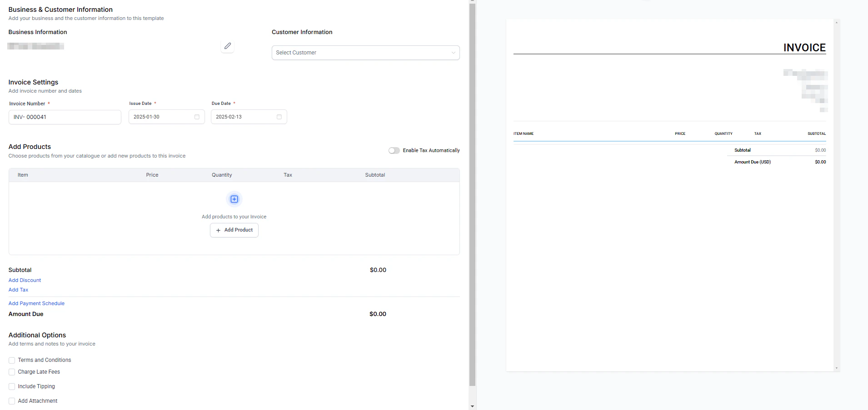This screenshot has height=410, width=868.
Task: Check the Terms and Conditions checkbox
Action: [x=11, y=360]
